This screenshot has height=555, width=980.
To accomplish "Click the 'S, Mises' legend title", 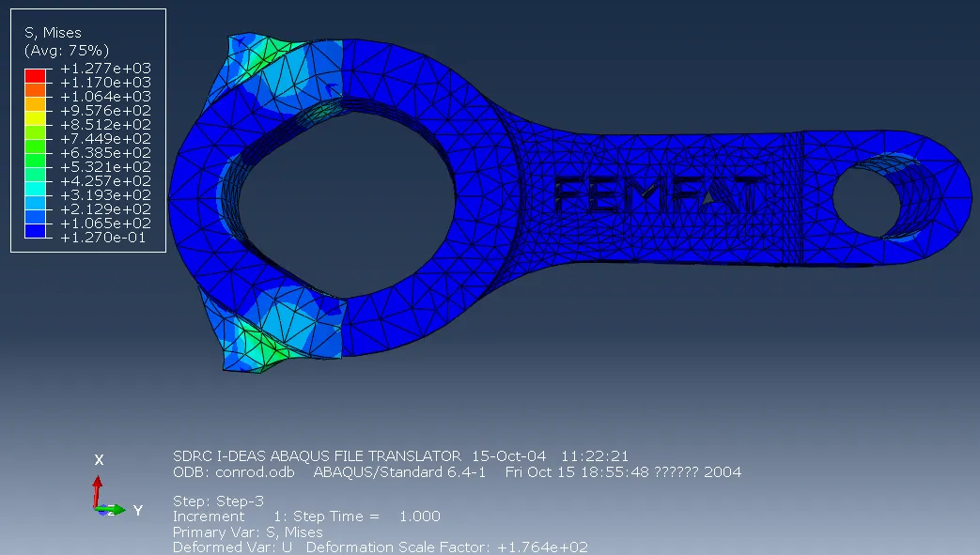I will (54, 33).
